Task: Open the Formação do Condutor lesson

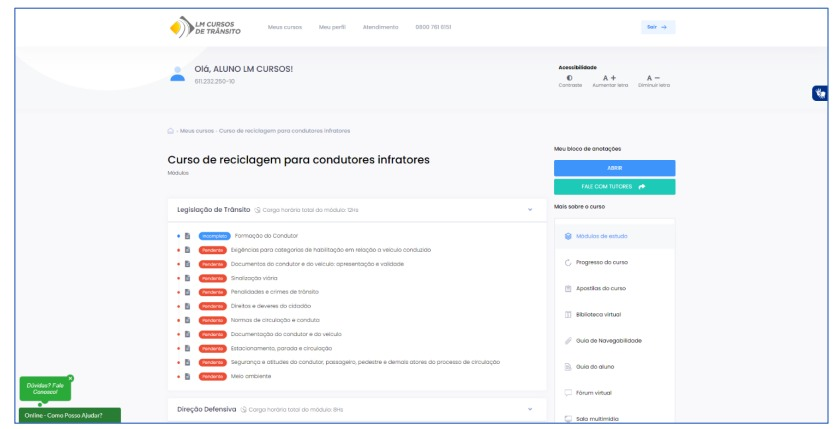Action: (x=266, y=236)
